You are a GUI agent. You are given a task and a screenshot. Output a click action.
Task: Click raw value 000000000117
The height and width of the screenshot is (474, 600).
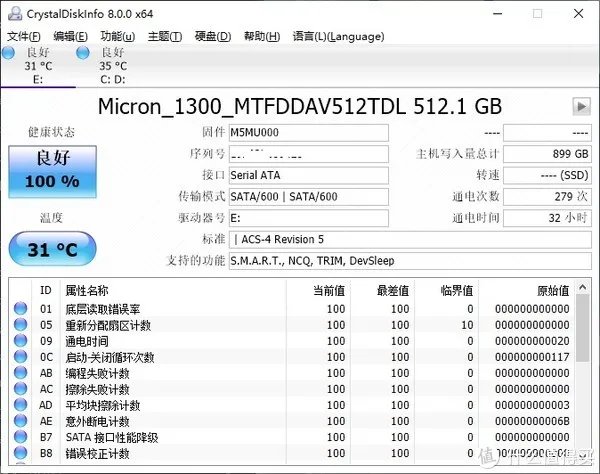click(532, 357)
